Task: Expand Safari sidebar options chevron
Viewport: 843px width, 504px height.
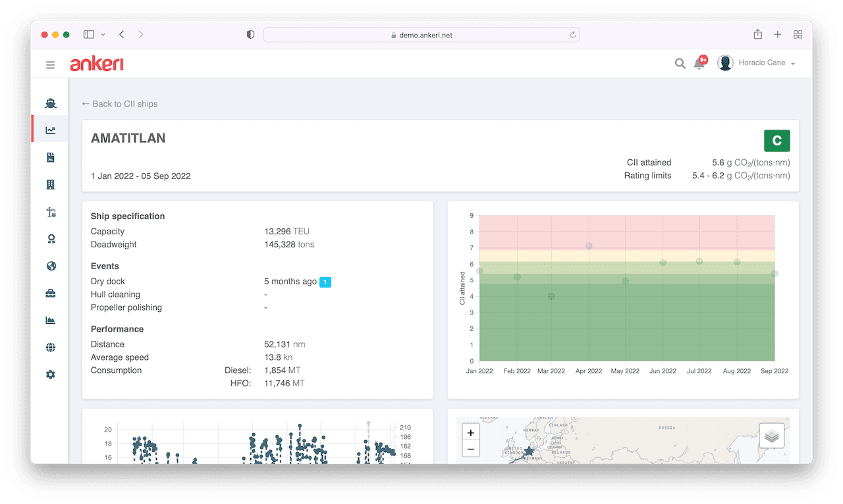Action: click(x=103, y=35)
